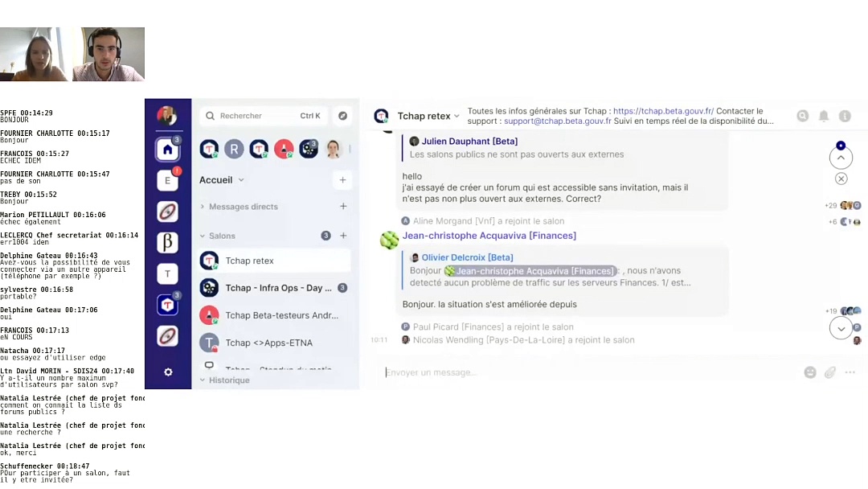This screenshot has width=868, height=489.
Task: Open the space labeled E
Action: click(167, 180)
